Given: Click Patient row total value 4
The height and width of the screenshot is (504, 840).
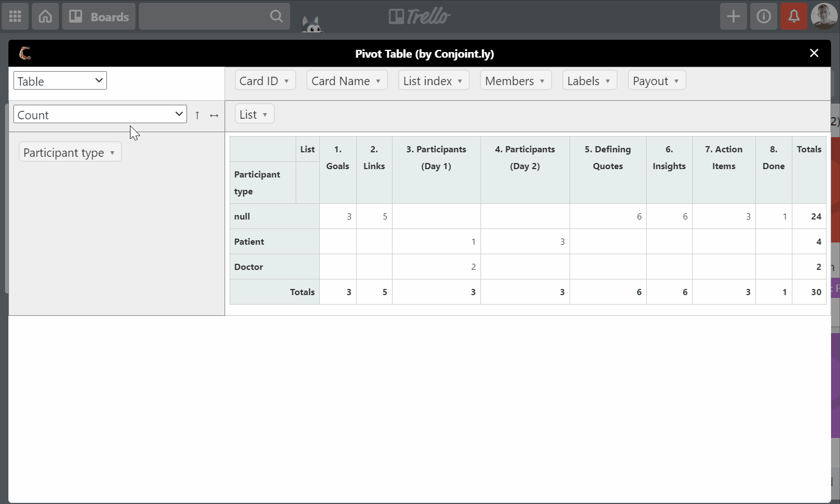Looking at the screenshot, I should coord(809,241).
